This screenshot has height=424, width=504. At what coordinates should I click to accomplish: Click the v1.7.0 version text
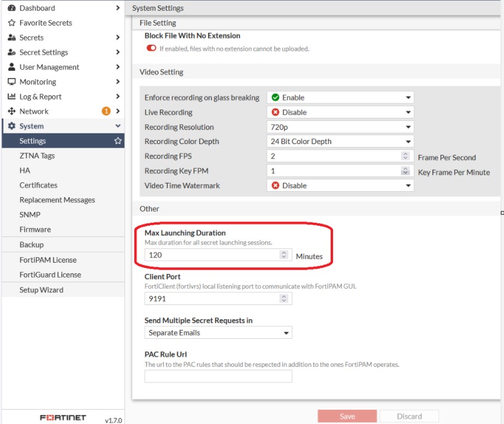(x=113, y=420)
